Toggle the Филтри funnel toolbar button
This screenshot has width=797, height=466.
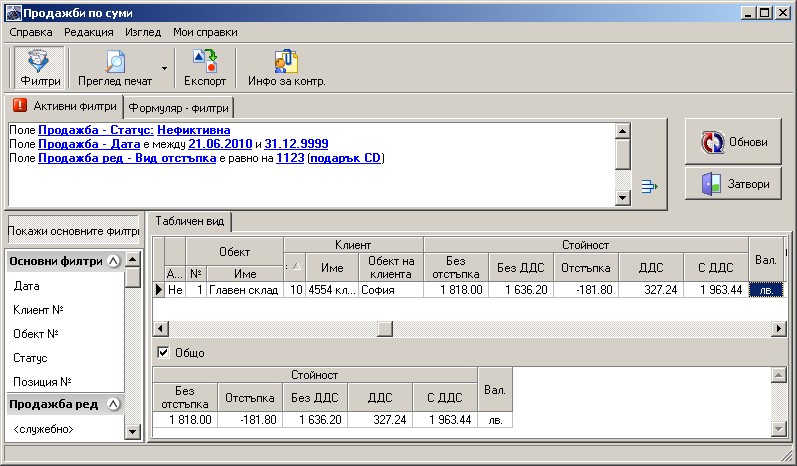[x=39, y=68]
